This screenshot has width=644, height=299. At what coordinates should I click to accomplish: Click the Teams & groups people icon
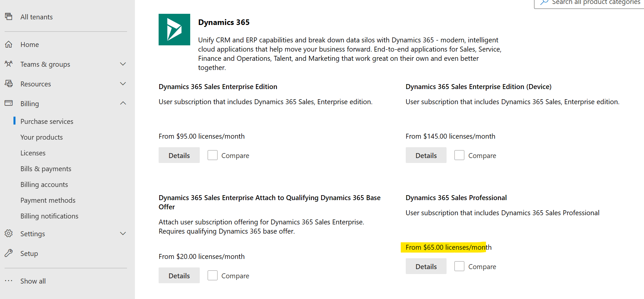[9, 64]
